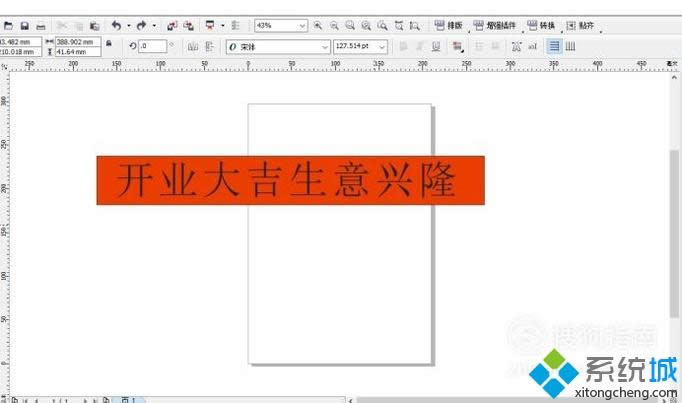Click the Zoom to Page Height icon

(415, 26)
